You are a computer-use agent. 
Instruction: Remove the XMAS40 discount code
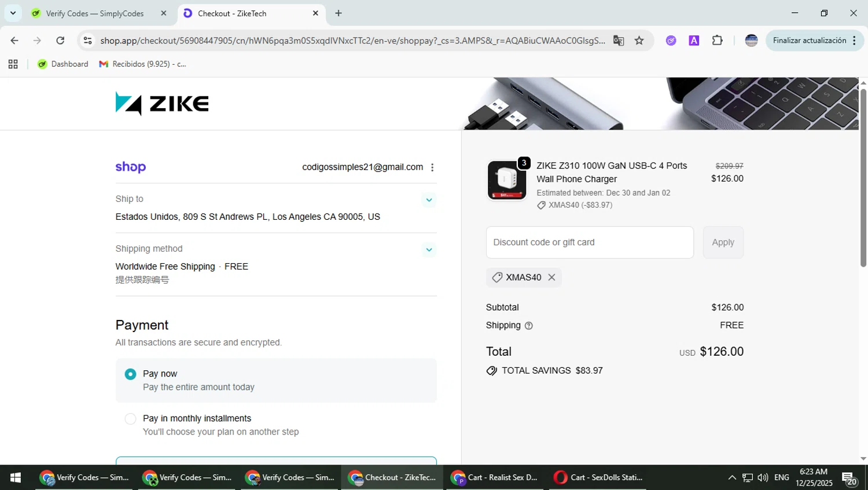tap(551, 278)
